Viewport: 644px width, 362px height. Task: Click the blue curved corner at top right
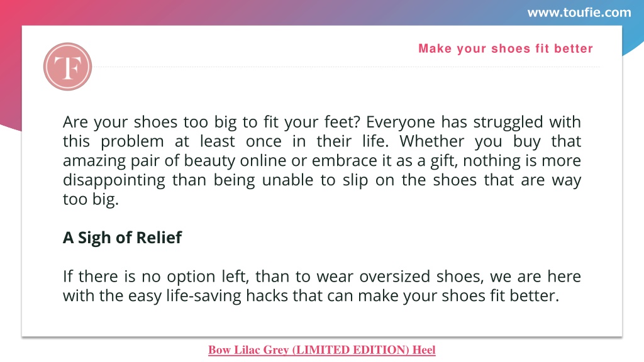pyautogui.click(x=633, y=39)
